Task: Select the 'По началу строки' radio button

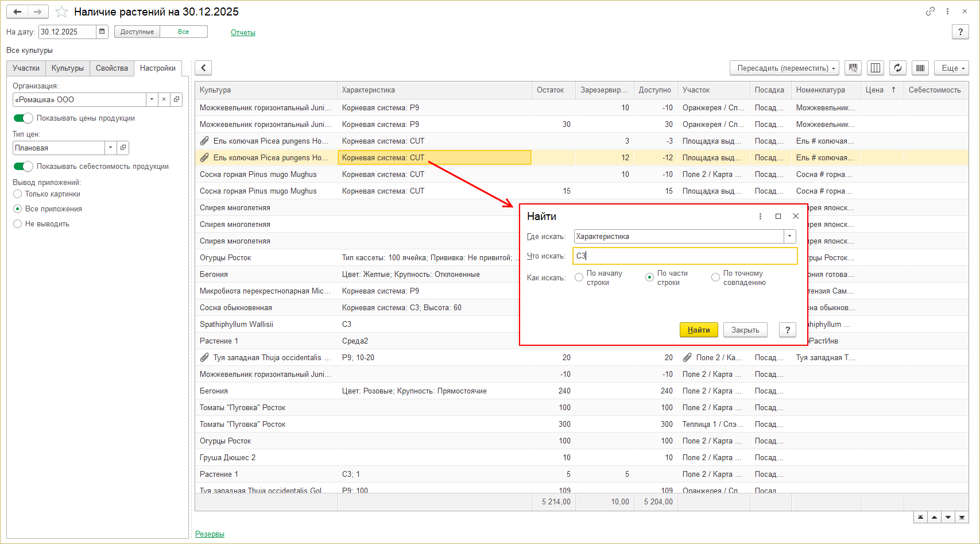Action: (x=579, y=277)
